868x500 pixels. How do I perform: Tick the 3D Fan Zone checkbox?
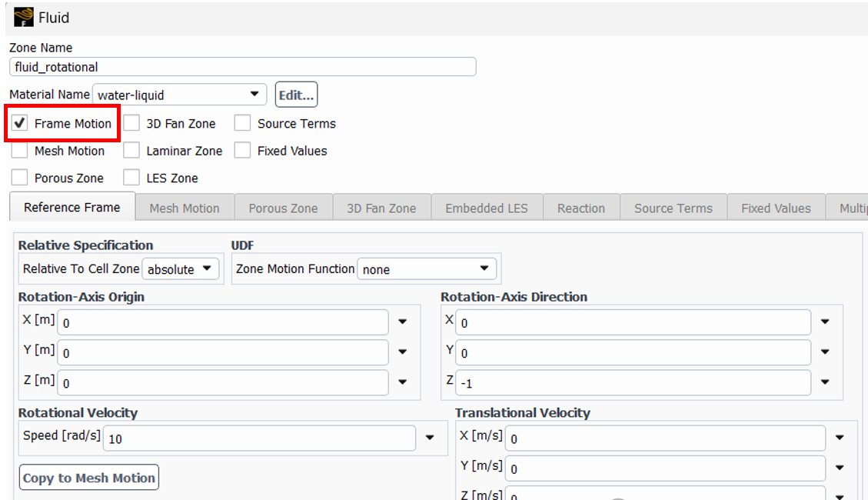pyautogui.click(x=132, y=124)
